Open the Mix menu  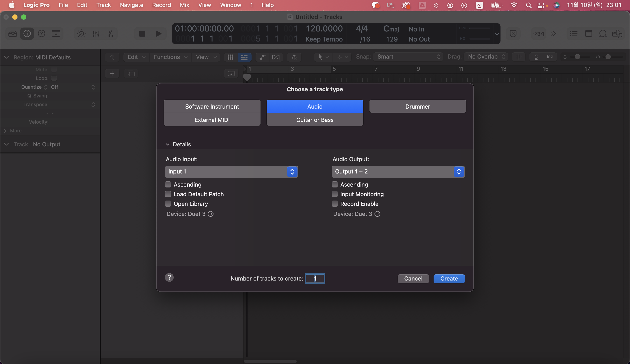pos(184,5)
